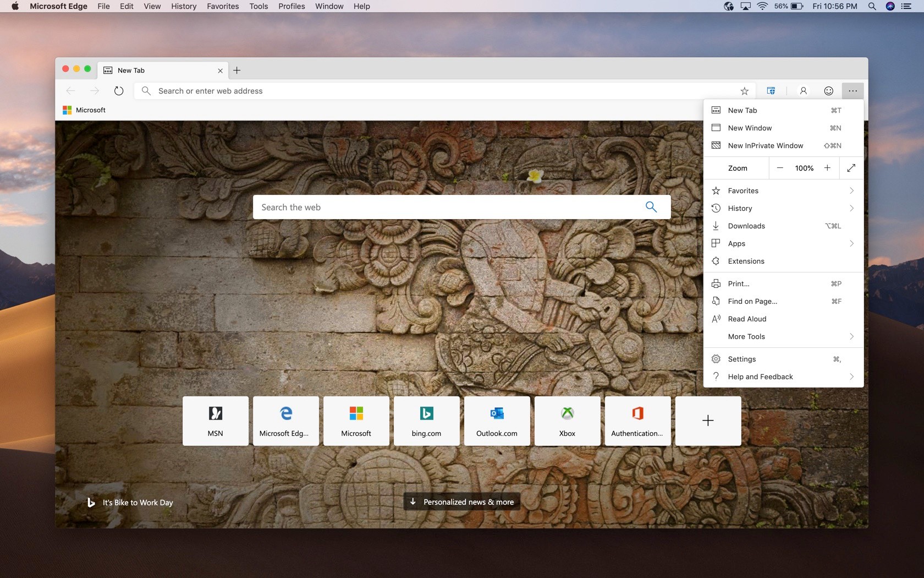
Task: Open the Microsoft favorites bar link
Action: pos(84,110)
